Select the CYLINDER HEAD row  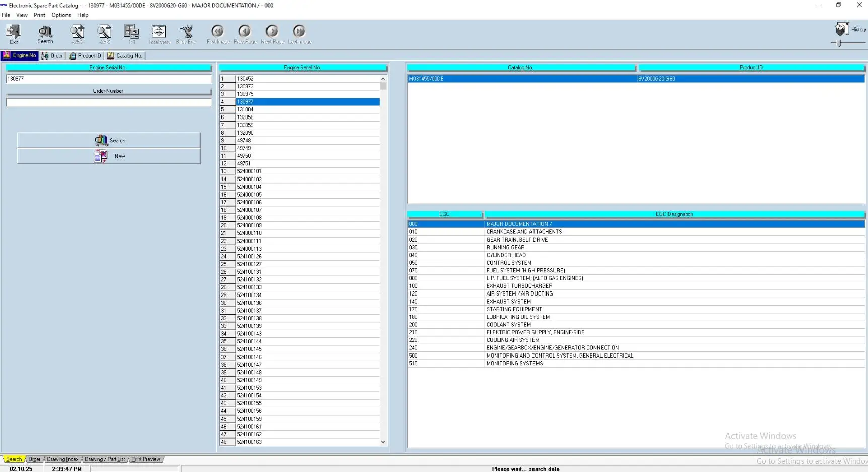click(x=506, y=255)
